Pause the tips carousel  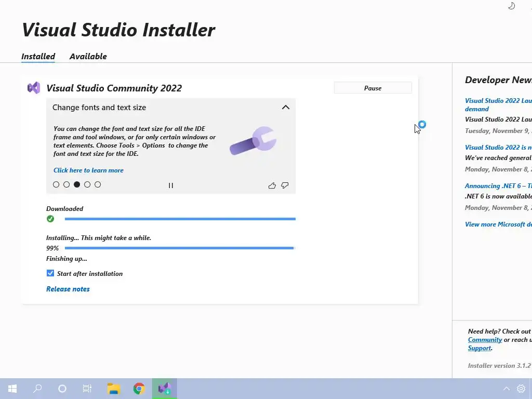point(170,185)
